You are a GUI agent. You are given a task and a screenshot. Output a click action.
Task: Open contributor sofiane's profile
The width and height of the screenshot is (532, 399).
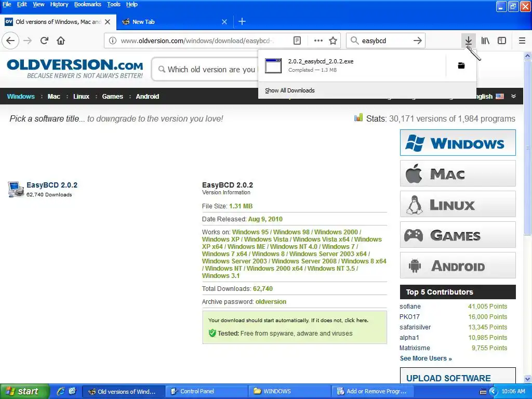pos(410,307)
